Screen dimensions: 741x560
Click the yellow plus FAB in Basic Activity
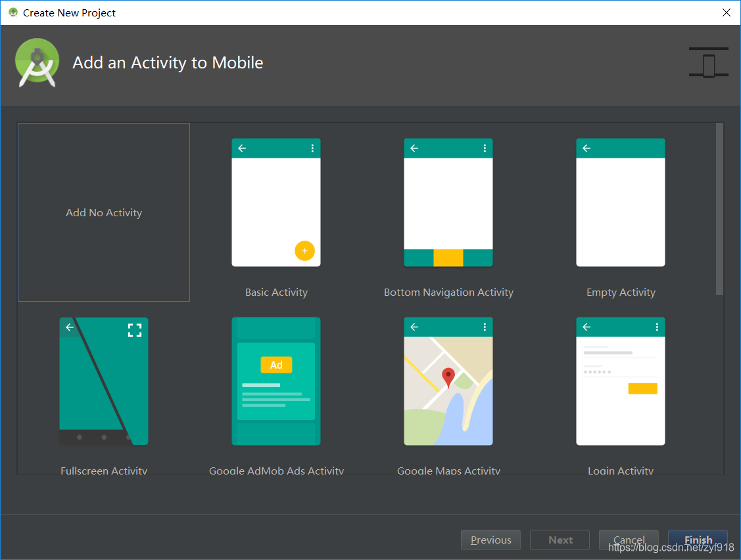pos(305,251)
